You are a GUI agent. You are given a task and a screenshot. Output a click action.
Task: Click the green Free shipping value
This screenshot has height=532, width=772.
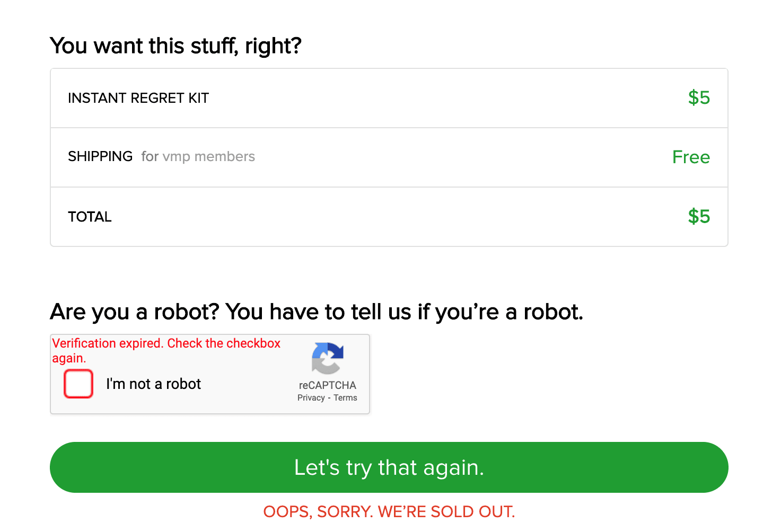(690, 157)
